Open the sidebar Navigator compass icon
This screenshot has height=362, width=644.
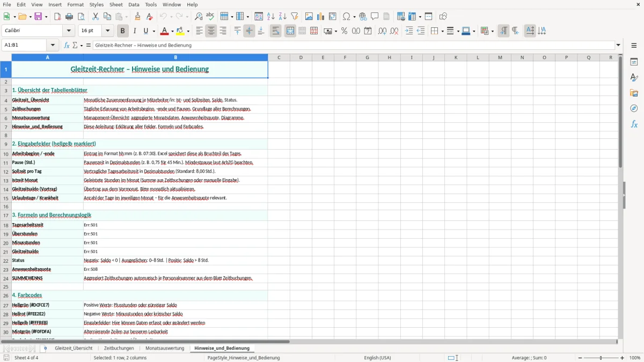pos(634,108)
